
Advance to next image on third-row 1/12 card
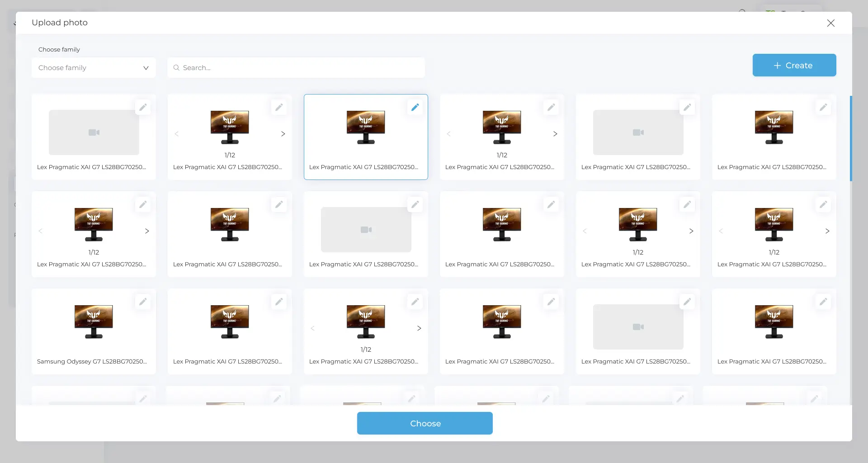pyautogui.click(x=419, y=328)
